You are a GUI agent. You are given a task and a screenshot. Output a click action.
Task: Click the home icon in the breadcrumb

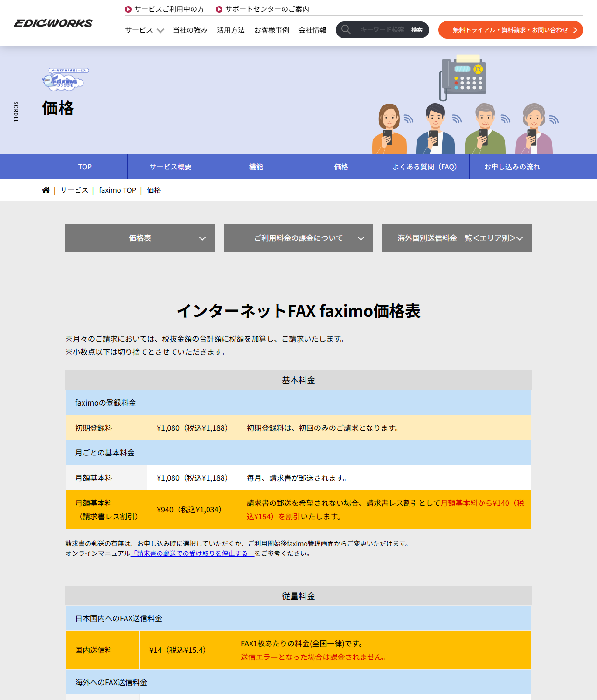[x=46, y=190]
